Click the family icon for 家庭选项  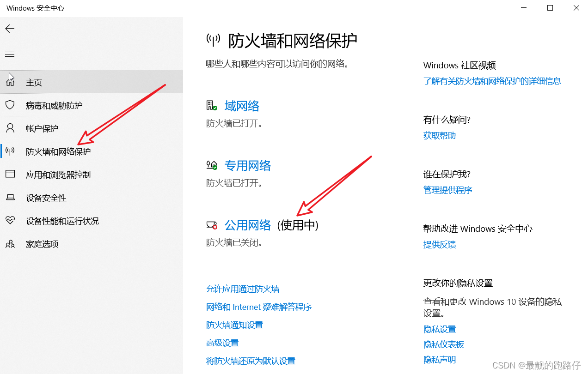point(10,244)
